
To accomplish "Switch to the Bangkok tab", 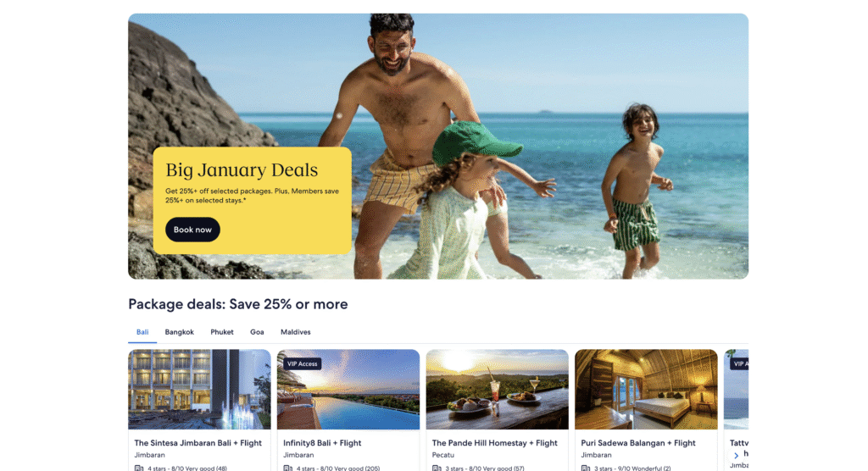I will coord(180,332).
